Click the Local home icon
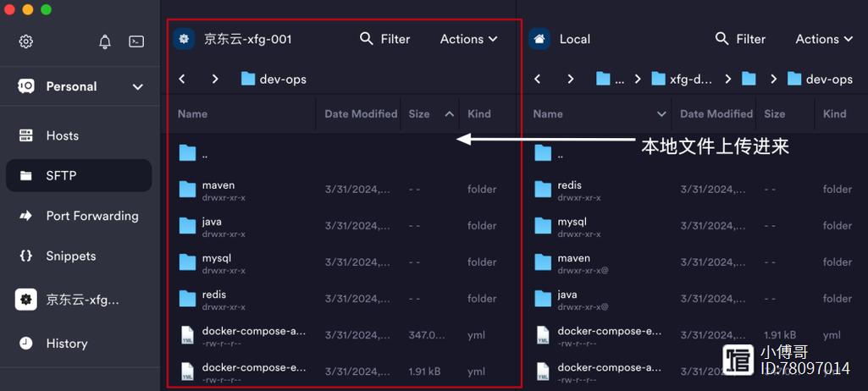 coord(539,39)
